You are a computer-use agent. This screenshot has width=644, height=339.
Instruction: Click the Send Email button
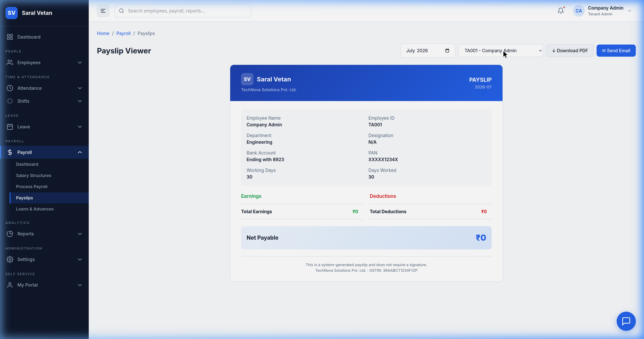pyautogui.click(x=616, y=51)
